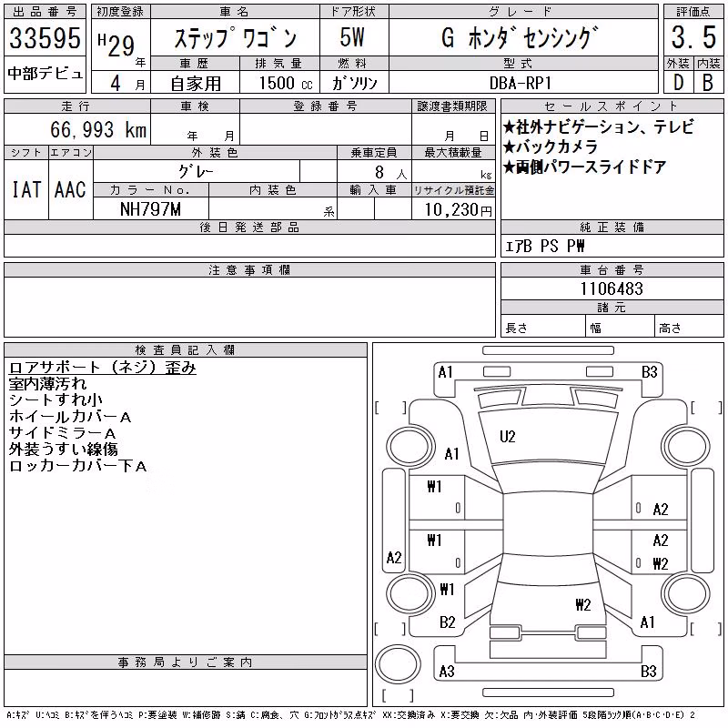Click the A3 damage mark on the diagram

[447, 672]
